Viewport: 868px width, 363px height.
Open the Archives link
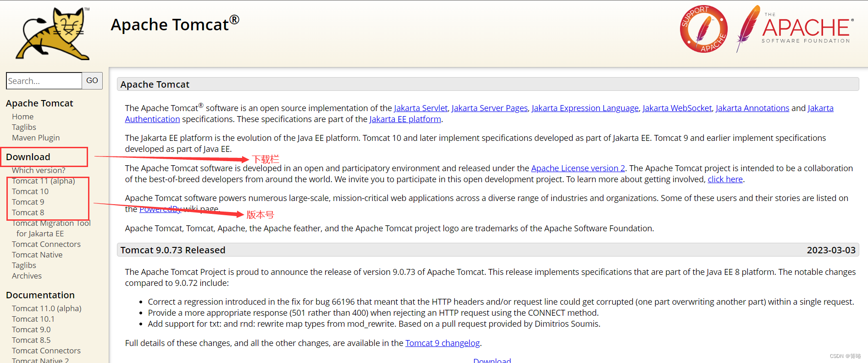(x=27, y=276)
